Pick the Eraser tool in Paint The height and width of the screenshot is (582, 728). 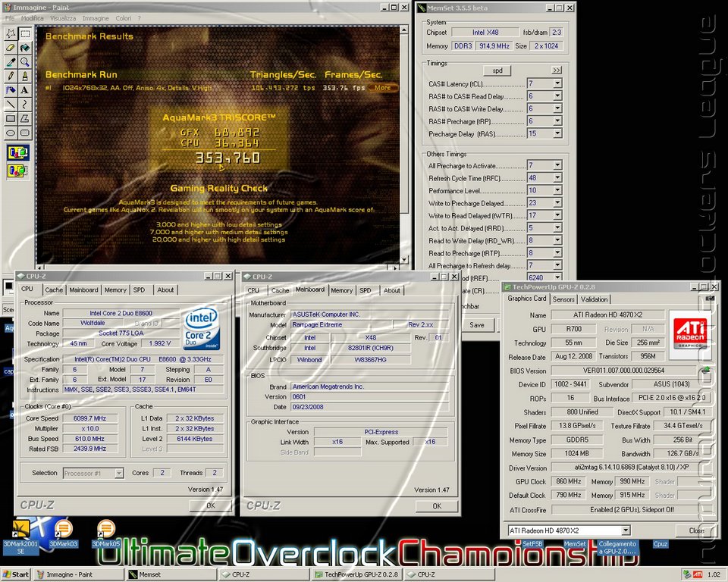(10, 48)
